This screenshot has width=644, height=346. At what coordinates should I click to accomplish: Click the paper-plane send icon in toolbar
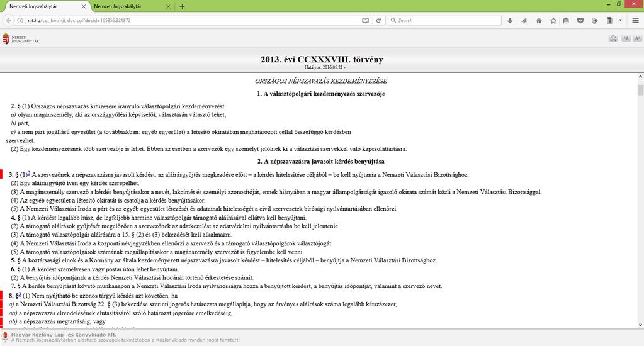click(524, 20)
